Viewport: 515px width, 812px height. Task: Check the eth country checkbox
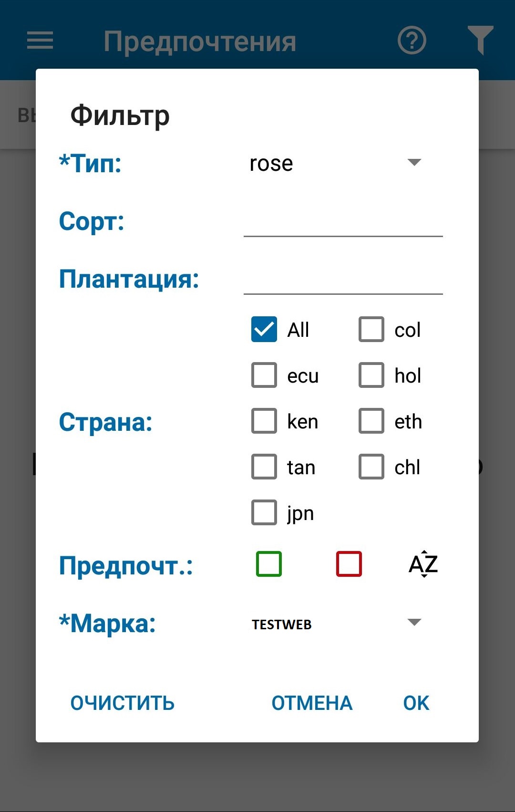point(371,421)
